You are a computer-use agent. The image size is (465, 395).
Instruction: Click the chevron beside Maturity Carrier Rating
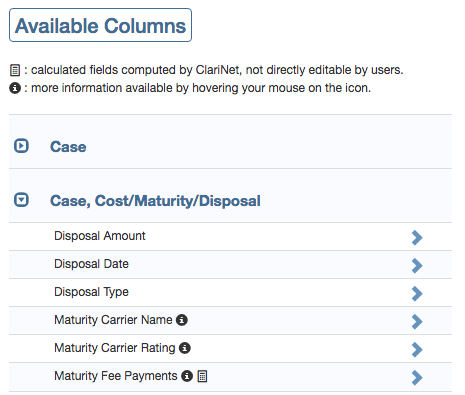pos(417,350)
